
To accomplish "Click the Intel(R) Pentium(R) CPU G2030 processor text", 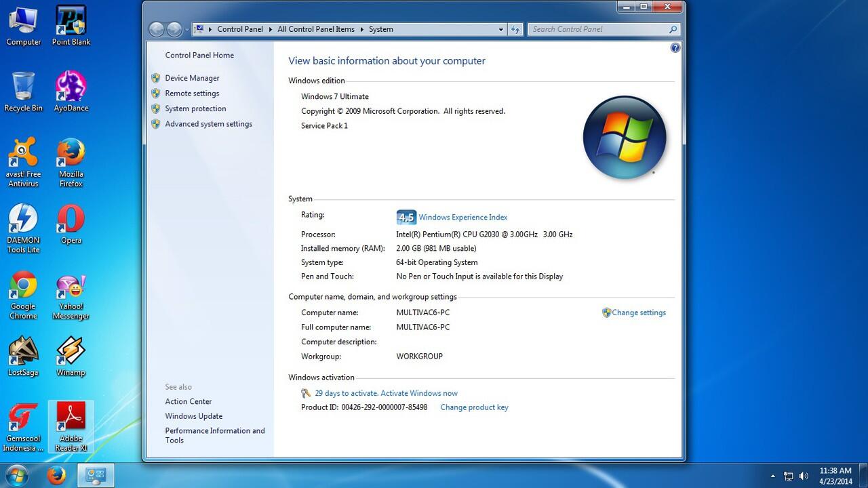I will (x=484, y=235).
